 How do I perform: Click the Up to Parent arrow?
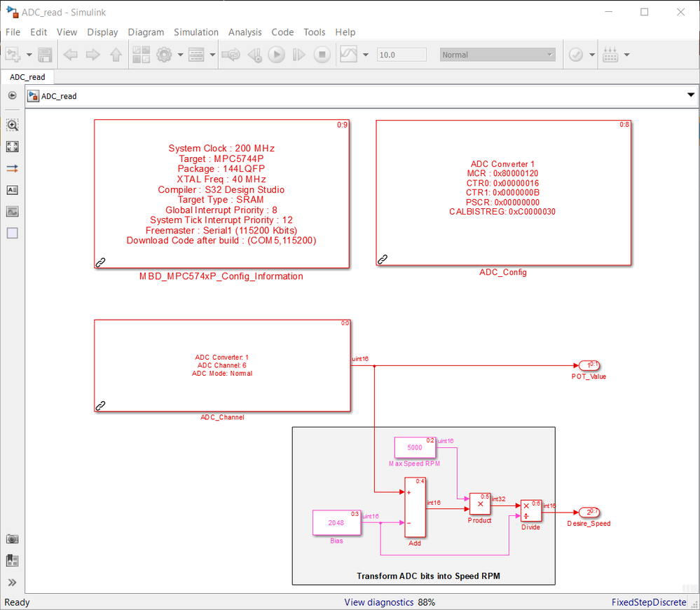116,55
